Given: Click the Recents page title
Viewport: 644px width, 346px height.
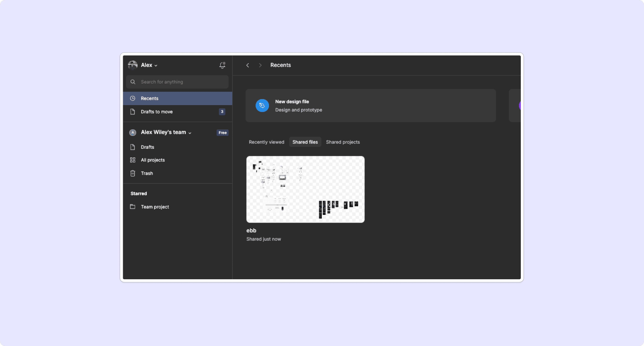Looking at the screenshot, I should [280, 65].
